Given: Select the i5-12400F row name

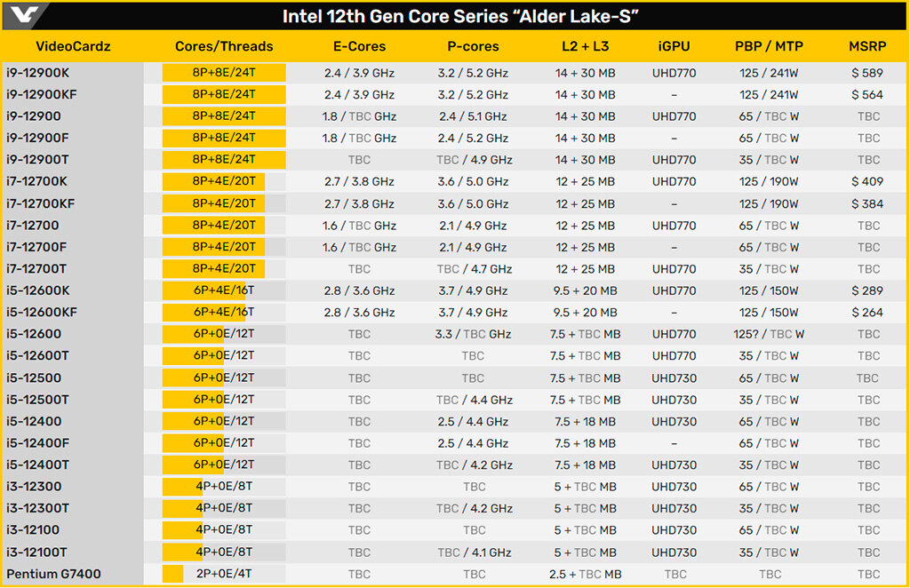Looking at the screenshot, I should pyautogui.click(x=37, y=443).
